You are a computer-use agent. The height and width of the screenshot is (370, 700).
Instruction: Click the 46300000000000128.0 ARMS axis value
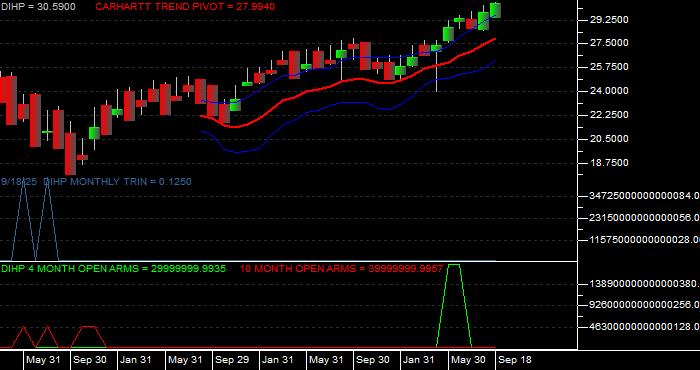(645, 327)
